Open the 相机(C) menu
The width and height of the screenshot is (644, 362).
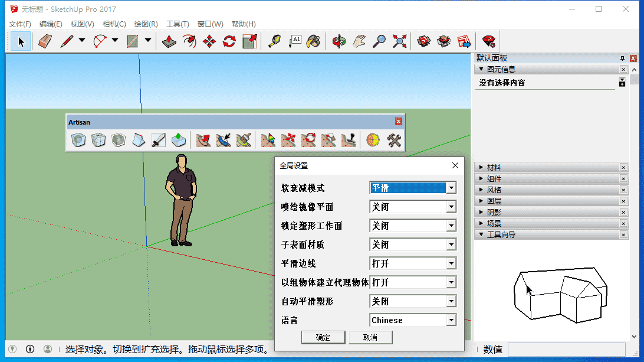tap(114, 24)
